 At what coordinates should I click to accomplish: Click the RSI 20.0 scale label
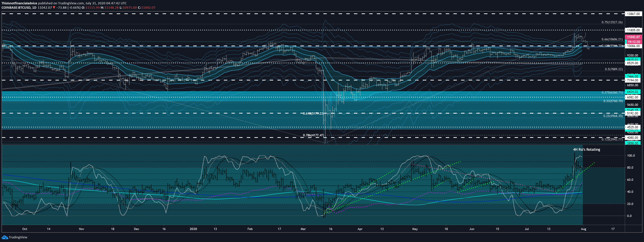coord(630,204)
